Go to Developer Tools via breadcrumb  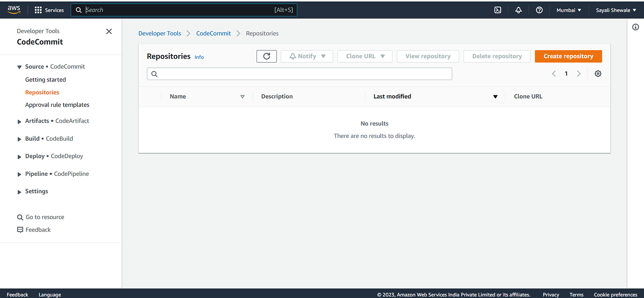(x=160, y=33)
